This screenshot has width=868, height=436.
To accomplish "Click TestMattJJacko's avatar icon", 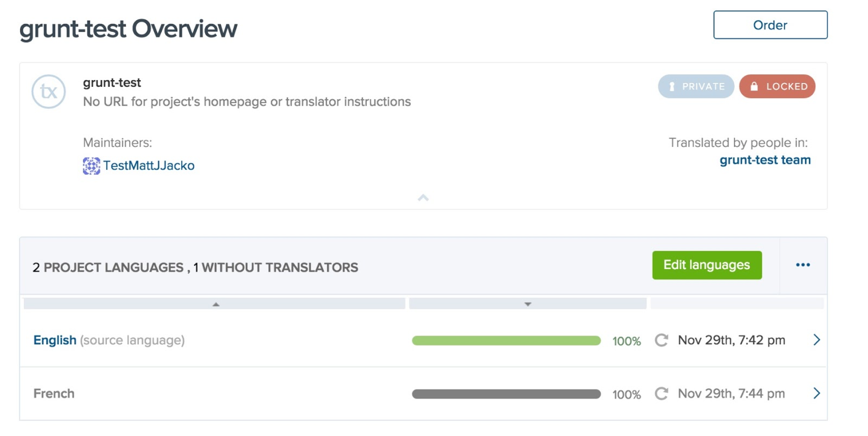I will pos(91,166).
